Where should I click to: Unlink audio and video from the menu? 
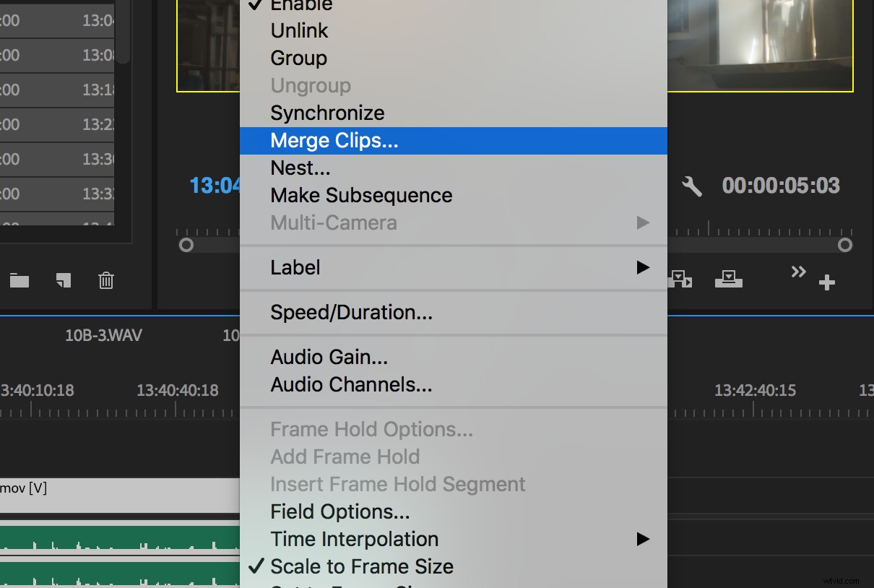point(298,30)
